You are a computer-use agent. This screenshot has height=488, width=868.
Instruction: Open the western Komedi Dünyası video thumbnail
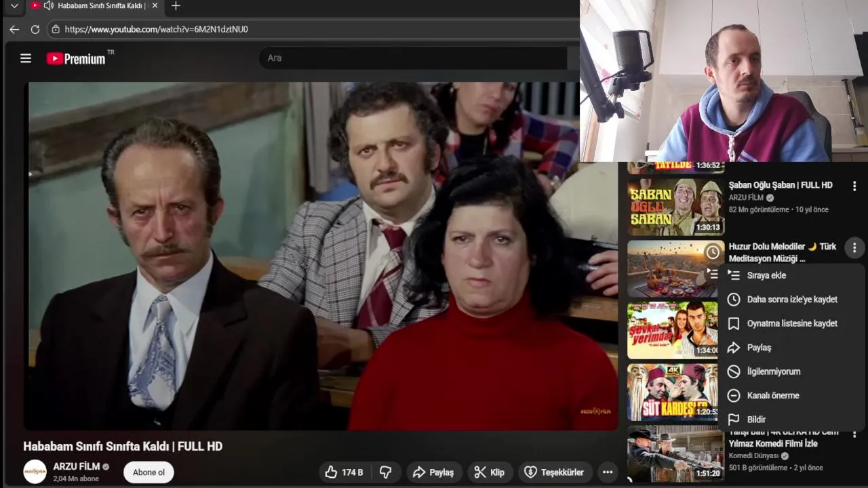coord(675,453)
